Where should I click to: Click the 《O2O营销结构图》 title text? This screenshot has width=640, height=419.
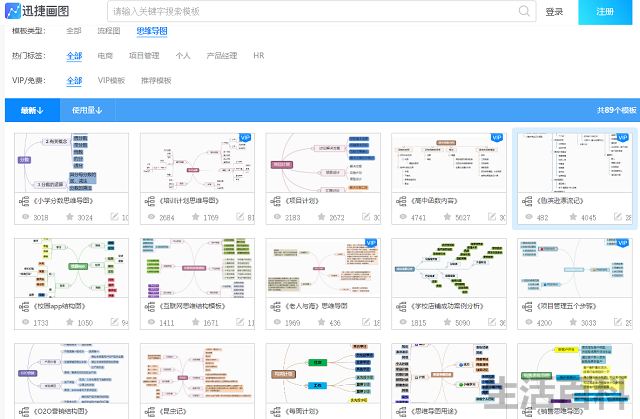pyautogui.click(x=61, y=411)
